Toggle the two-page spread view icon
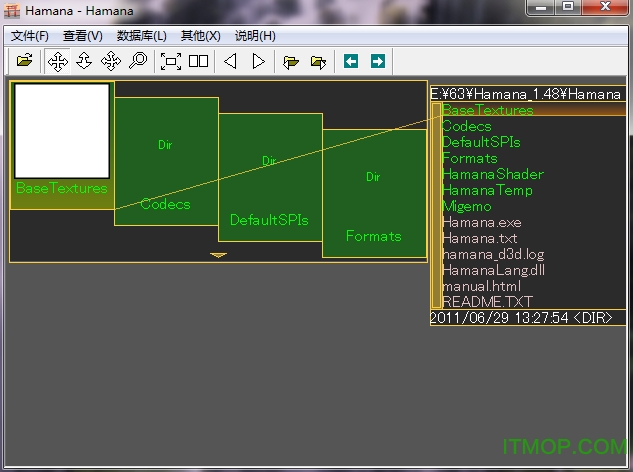This screenshot has height=472, width=633. tap(199, 61)
